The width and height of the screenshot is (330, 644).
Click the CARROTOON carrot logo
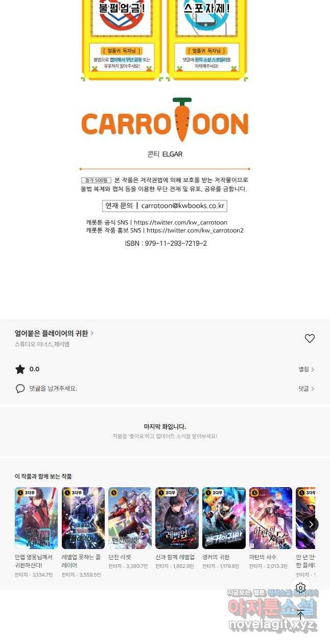click(164, 121)
